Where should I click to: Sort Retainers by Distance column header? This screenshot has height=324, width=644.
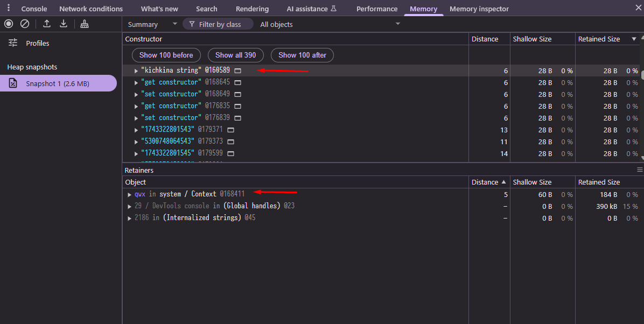coord(489,182)
